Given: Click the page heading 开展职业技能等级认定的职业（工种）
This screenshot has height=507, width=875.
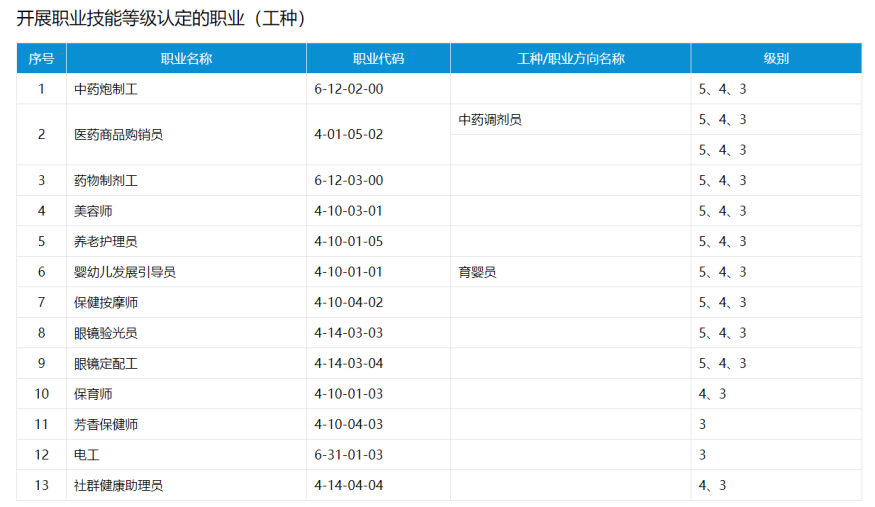Looking at the screenshot, I should 162,19.
